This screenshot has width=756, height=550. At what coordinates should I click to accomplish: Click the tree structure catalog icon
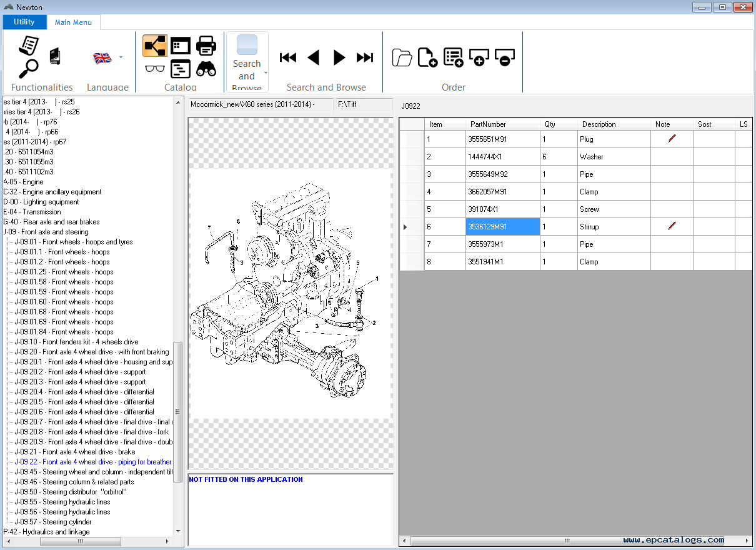tap(154, 46)
